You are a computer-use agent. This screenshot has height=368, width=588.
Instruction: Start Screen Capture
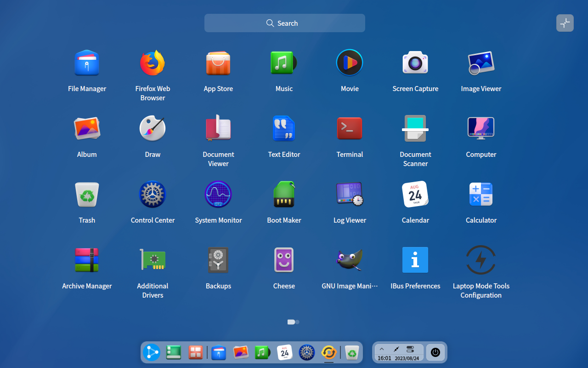coord(415,63)
